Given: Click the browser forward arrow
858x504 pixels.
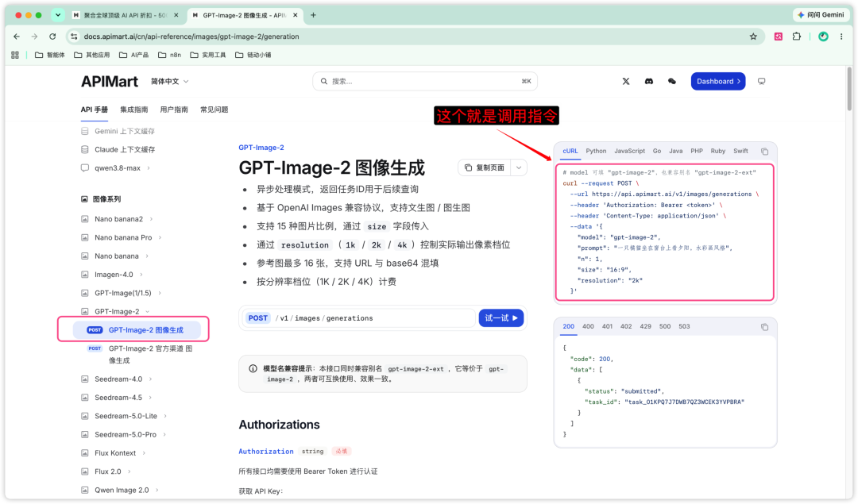Looking at the screenshot, I should click(x=34, y=37).
